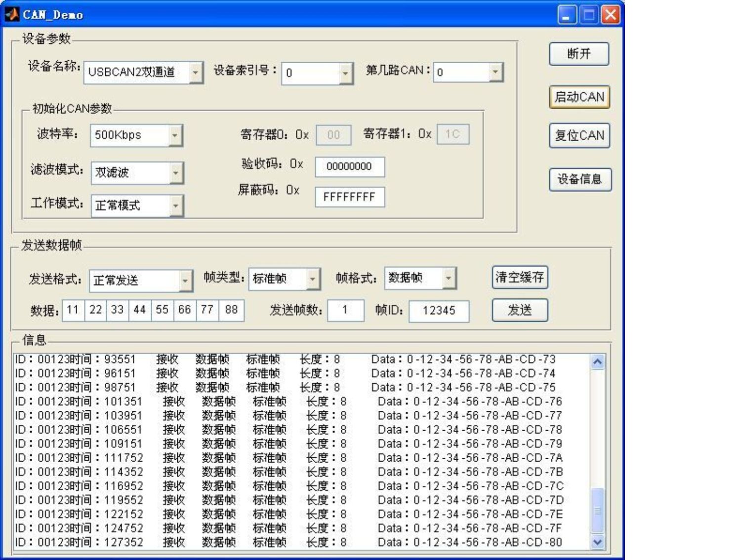Open the 第几路CAN channel dropdown
Screen dimensions: 741x560
coord(468,73)
